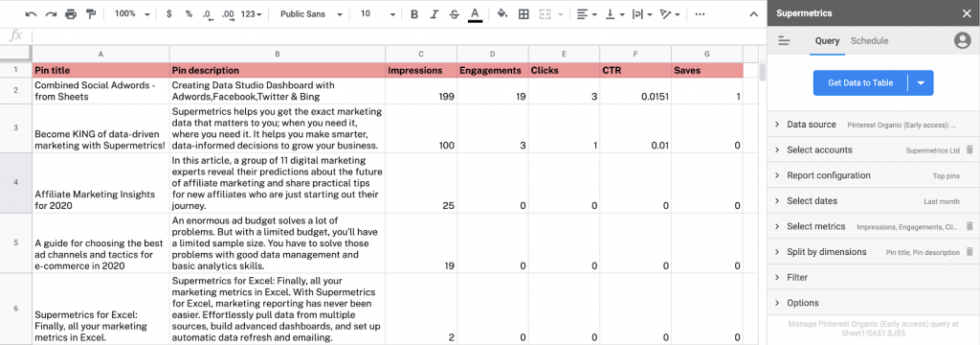Open the text wrapping dropdown
Viewport: 980px width, 345px height.
tap(642, 13)
